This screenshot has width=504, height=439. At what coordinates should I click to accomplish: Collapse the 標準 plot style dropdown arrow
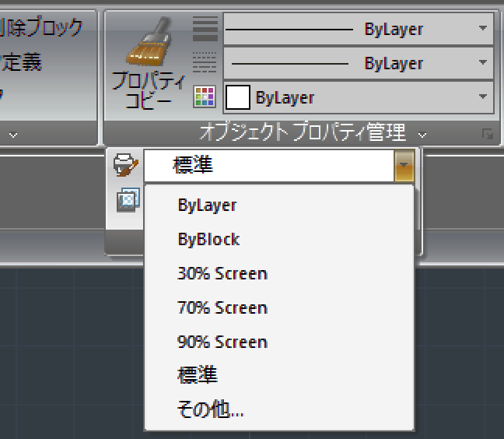(404, 165)
